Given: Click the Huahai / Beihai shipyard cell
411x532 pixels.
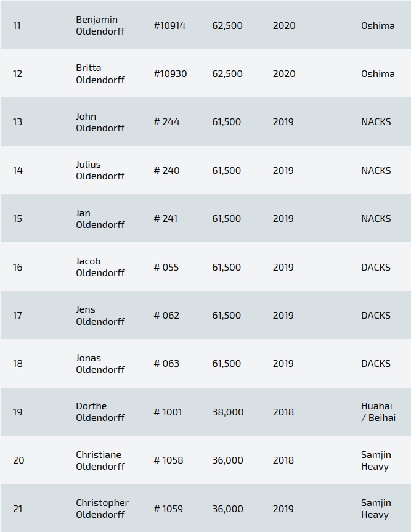Looking at the screenshot, I should (378, 412).
